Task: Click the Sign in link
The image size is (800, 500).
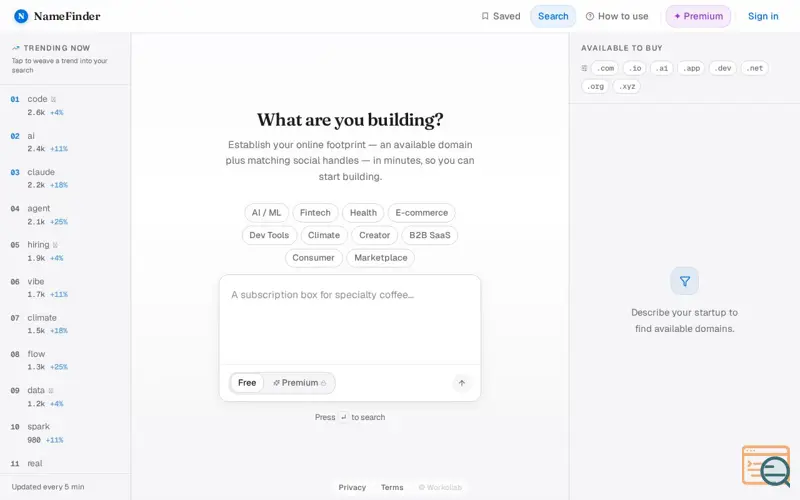Action: pyautogui.click(x=763, y=16)
